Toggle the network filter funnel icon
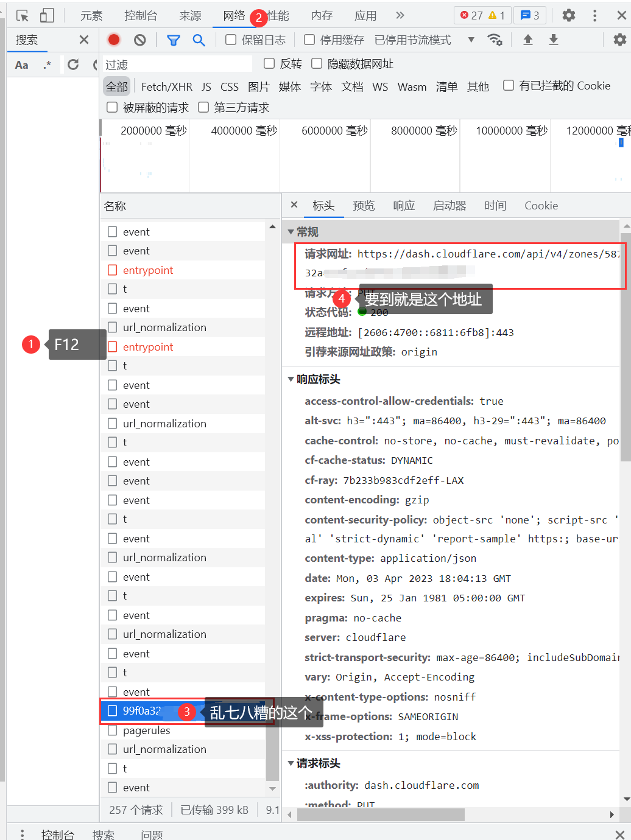 pos(174,40)
